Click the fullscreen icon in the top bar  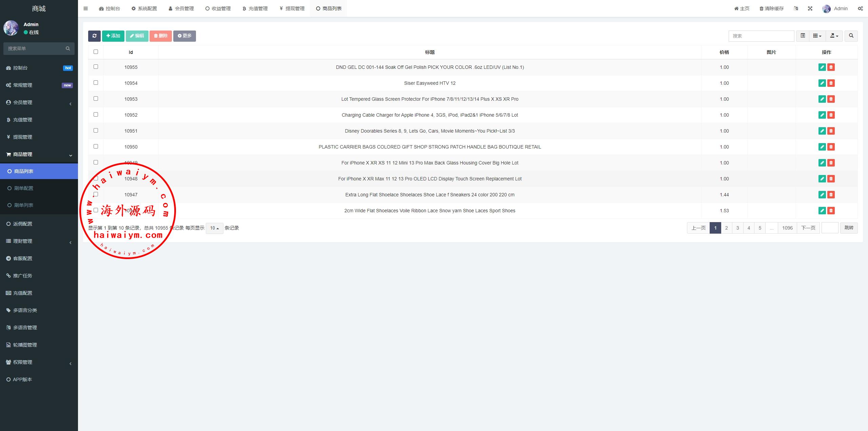[810, 8]
